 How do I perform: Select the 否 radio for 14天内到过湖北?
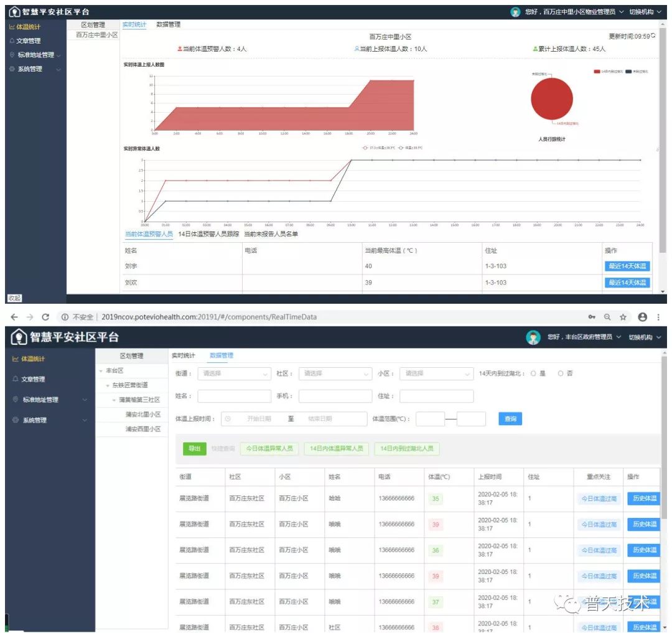561,373
